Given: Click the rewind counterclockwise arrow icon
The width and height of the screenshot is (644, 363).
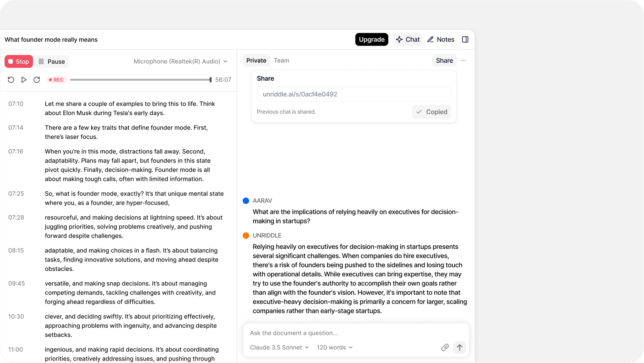Looking at the screenshot, I should 11,80.
